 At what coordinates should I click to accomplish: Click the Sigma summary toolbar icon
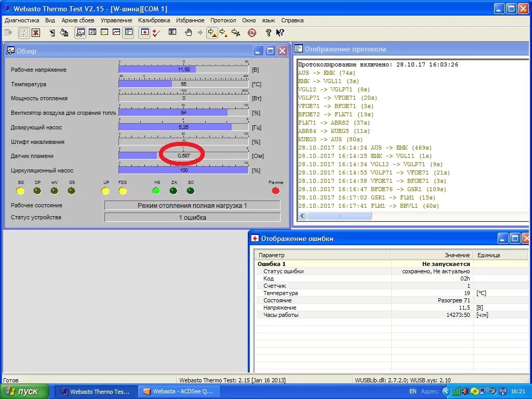pos(172,32)
